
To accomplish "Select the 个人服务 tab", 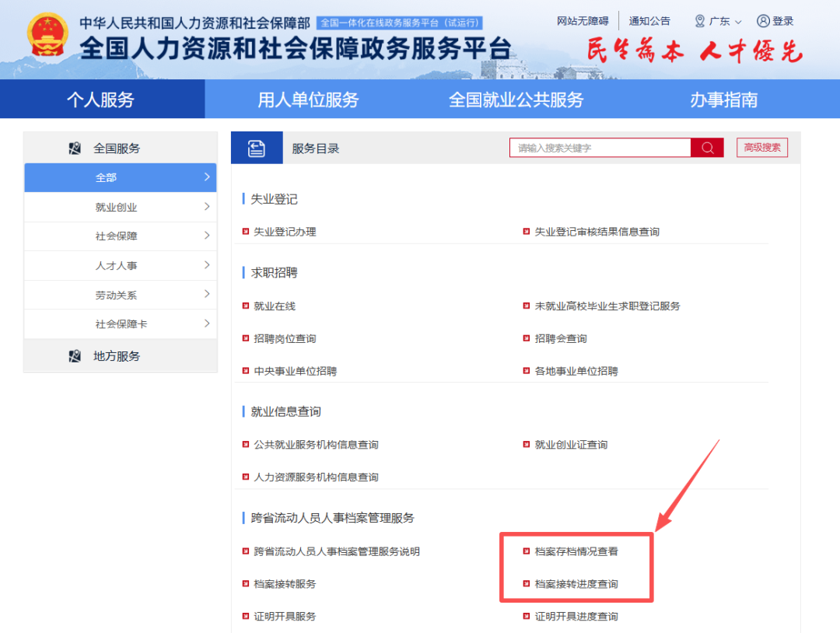I will tap(102, 99).
